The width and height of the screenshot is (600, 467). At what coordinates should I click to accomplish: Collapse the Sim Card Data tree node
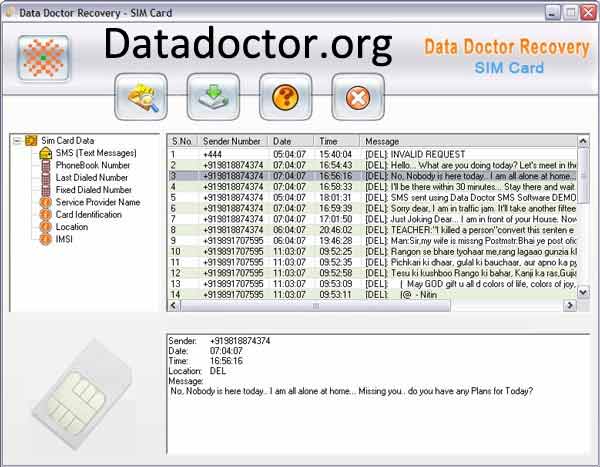point(17,141)
